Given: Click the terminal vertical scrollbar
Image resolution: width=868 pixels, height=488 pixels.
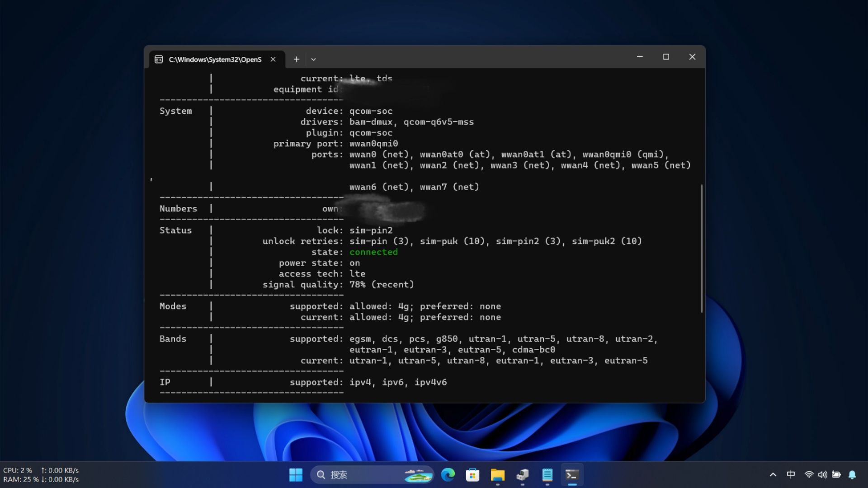Looking at the screenshot, I should (702, 249).
